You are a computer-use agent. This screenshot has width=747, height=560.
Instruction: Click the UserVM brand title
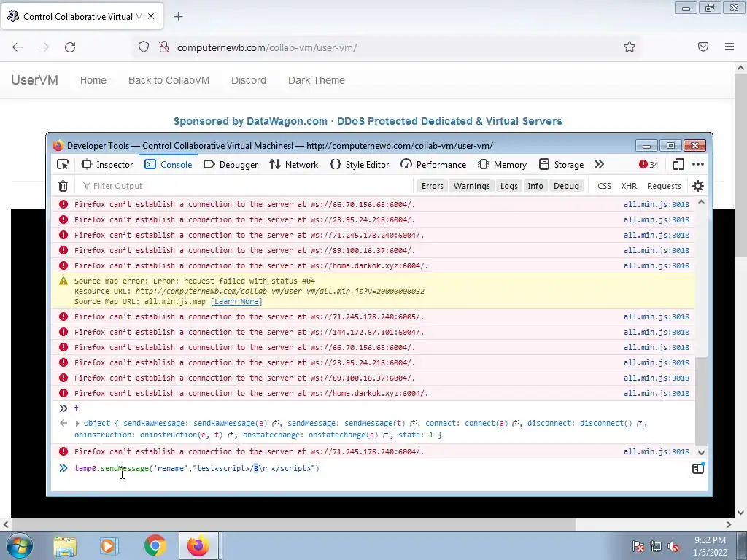coord(35,80)
